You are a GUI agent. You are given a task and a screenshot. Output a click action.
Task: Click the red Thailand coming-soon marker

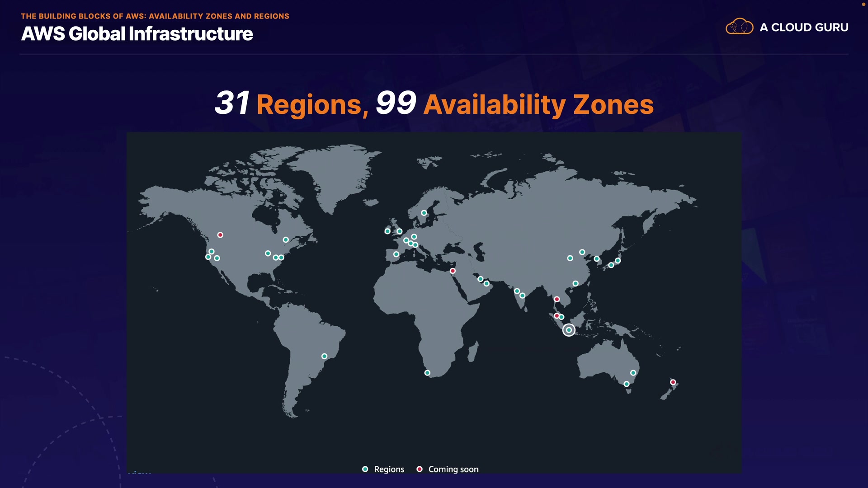[557, 299]
